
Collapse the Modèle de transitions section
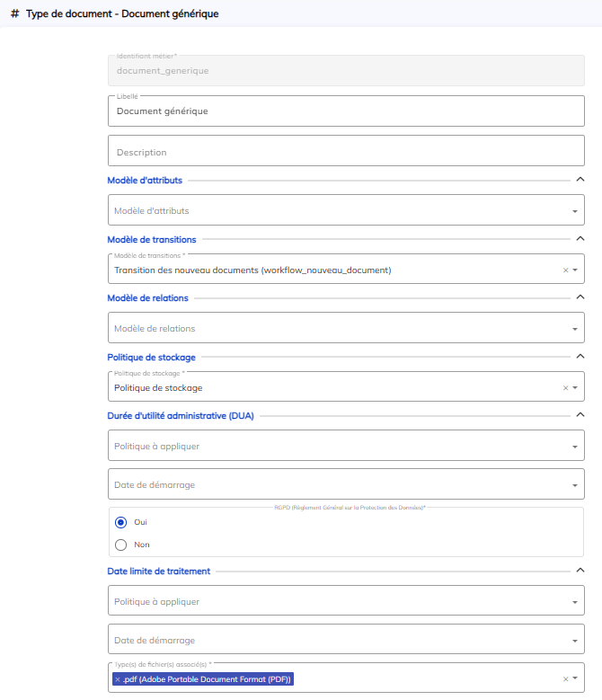tap(580, 239)
